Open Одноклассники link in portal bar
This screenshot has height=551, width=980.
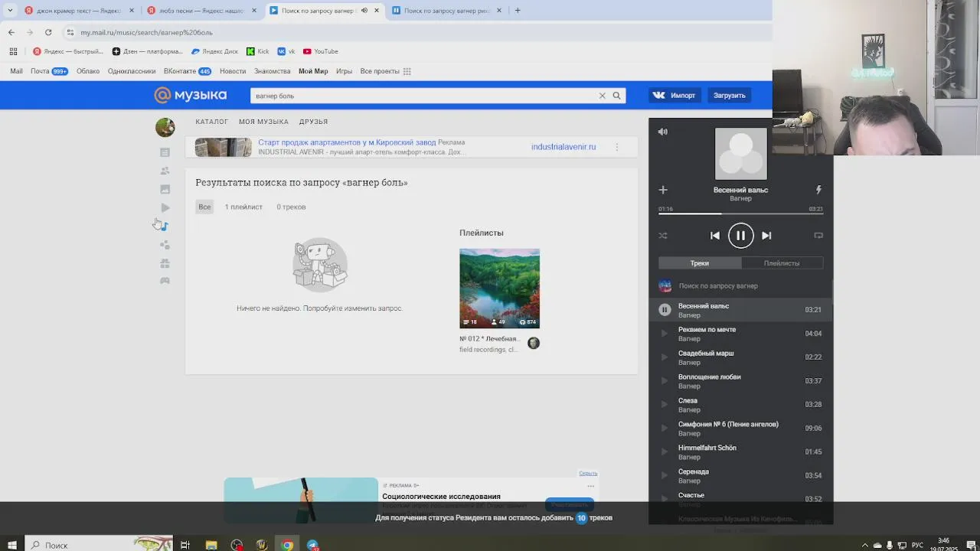132,71
